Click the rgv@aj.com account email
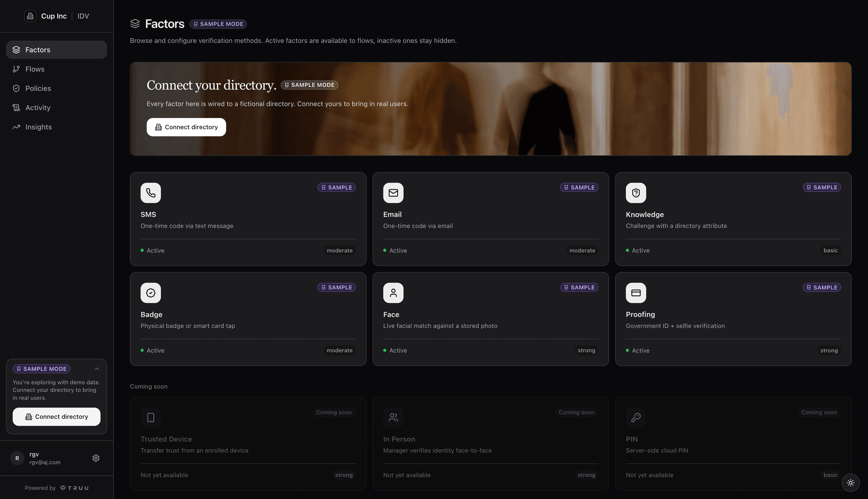 point(45,463)
